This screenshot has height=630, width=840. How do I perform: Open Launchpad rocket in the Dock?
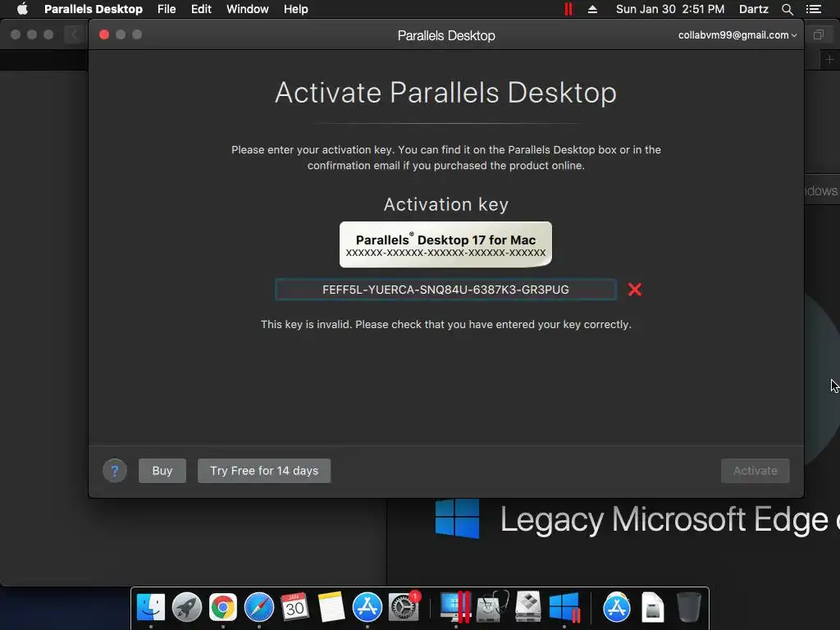[187, 608]
